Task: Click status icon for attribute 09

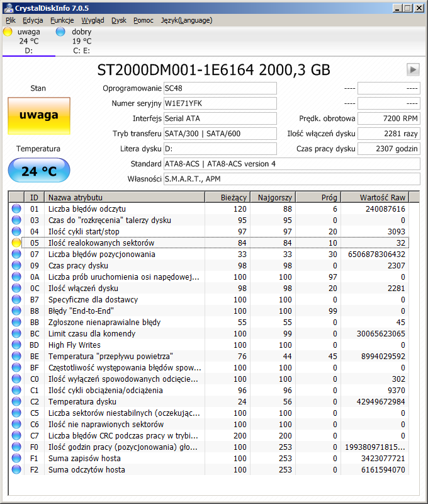Action: pyautogui.click(x=16, y=265)
